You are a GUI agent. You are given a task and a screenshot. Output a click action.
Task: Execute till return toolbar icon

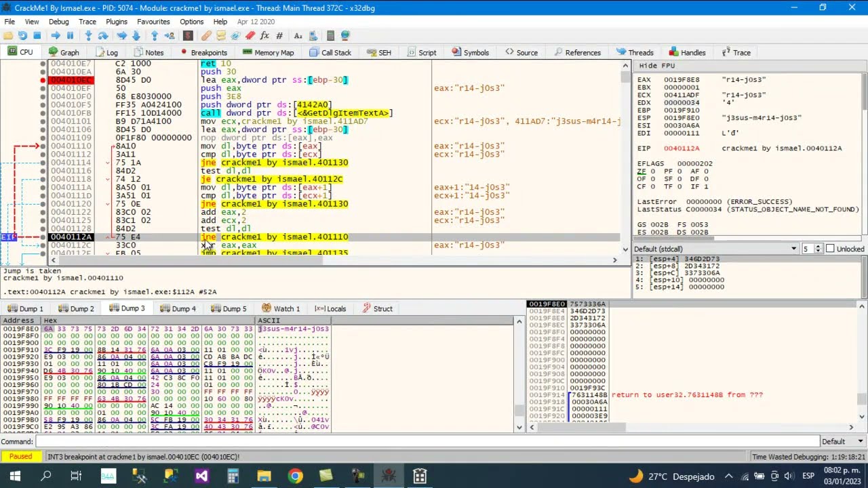(x=155, y=35)
